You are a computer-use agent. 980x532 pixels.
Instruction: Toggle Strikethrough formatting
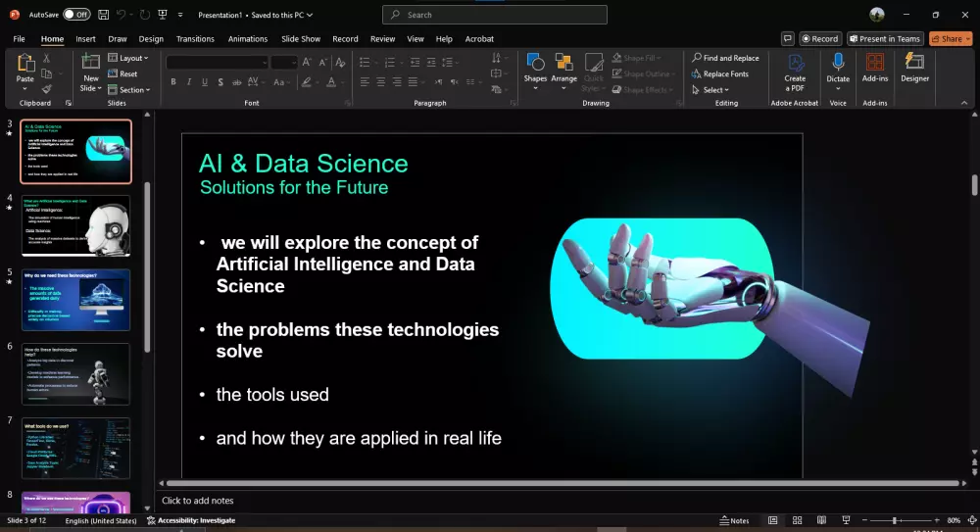[237, 82]
